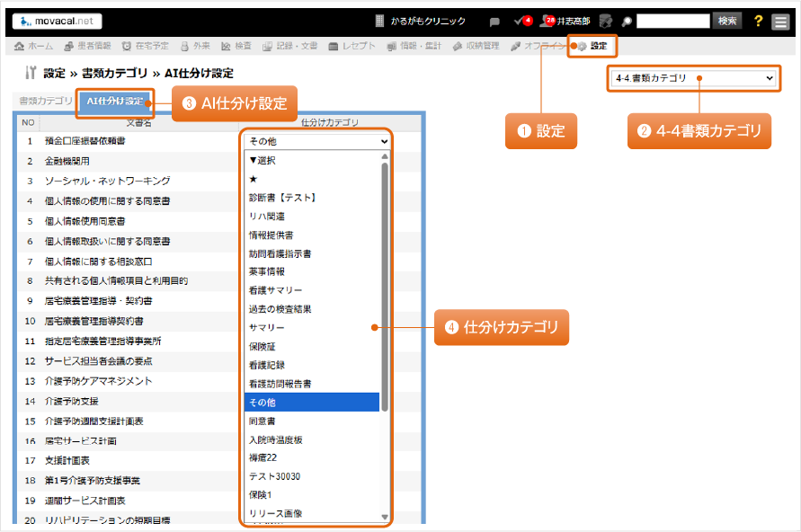Open the 4-4.書類カテゴリ dropdown

pos(692,78)
